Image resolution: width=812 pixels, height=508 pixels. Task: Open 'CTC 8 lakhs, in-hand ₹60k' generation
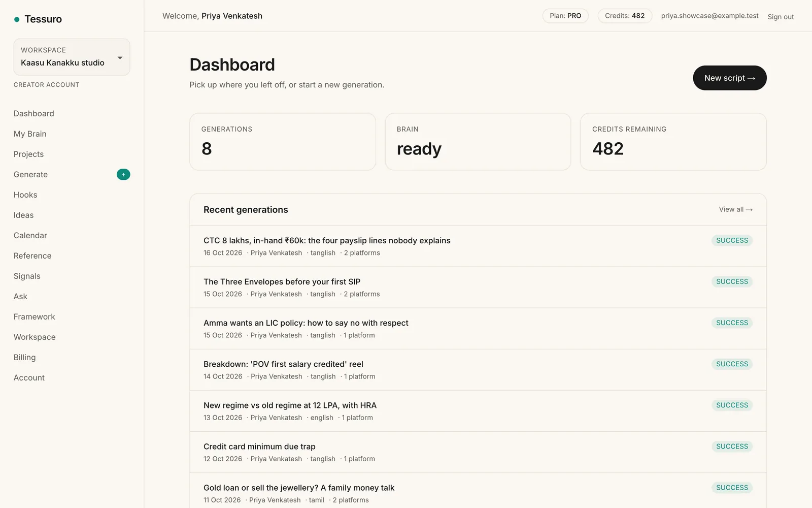(478, 246)
